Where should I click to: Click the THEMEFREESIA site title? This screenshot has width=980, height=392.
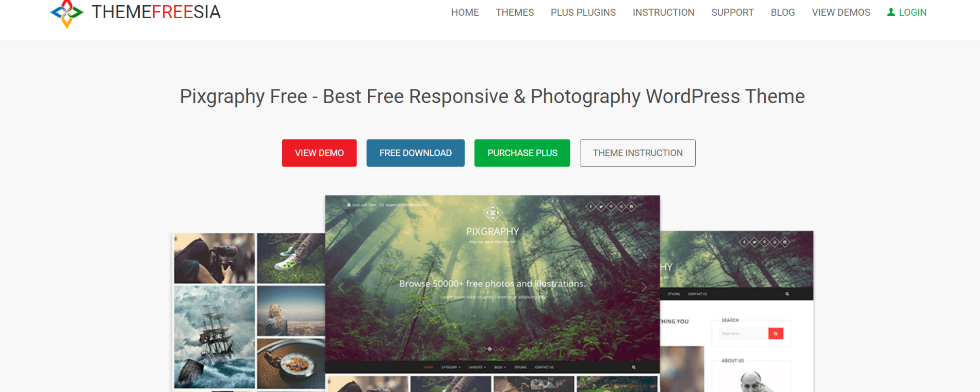coord(156,12)
